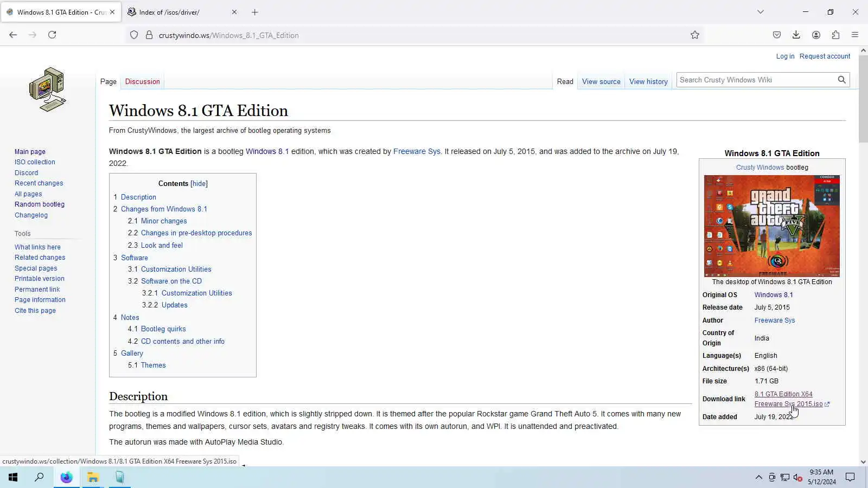This screenshot has height=488, width=868.
Task: Open the Pocket save icon
Action: tap(777, 35)
